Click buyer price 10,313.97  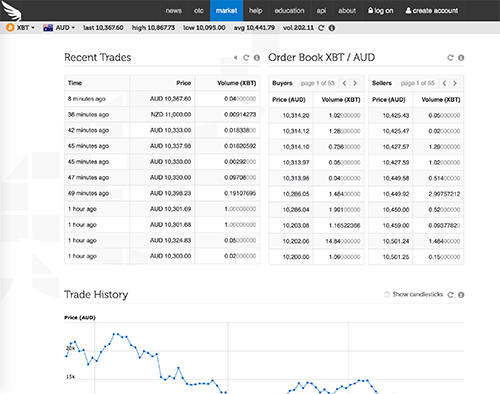296,163
